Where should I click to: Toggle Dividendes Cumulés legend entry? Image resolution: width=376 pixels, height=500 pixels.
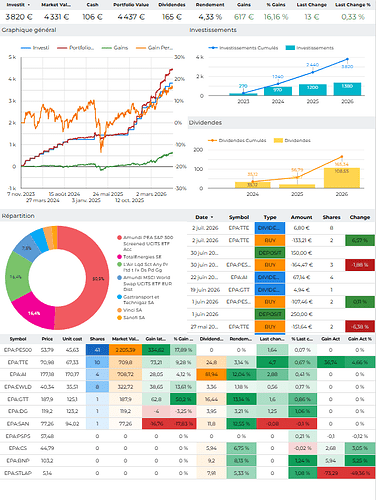pyautogui.click(x=237, y=140)
